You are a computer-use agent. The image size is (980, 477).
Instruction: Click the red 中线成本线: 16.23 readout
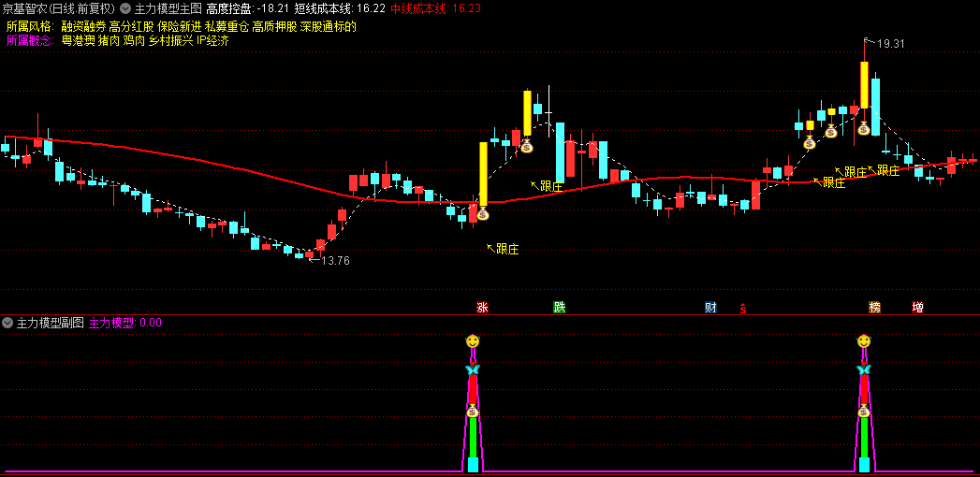pyautogui.click(x=435, y=8)
